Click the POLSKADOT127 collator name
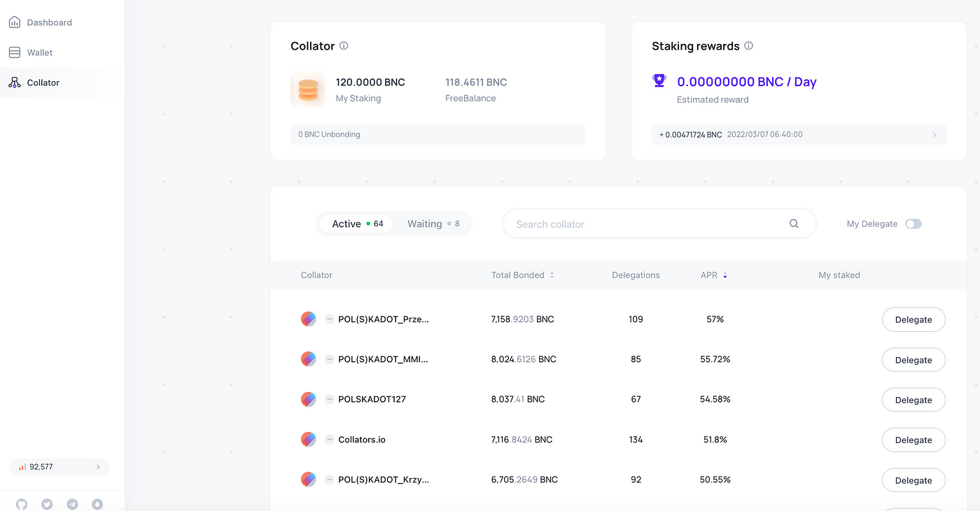980x511 pixels. click(x=372, y=399)
